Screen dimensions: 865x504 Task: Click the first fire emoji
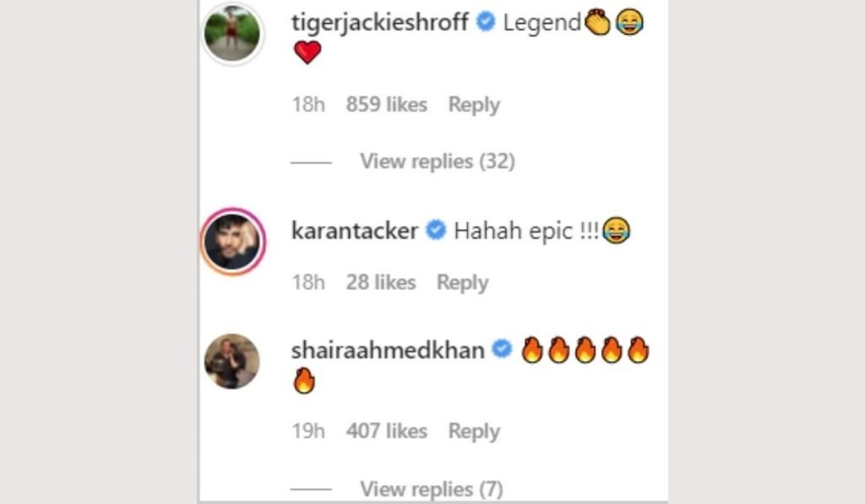click(x=531, y=350)
